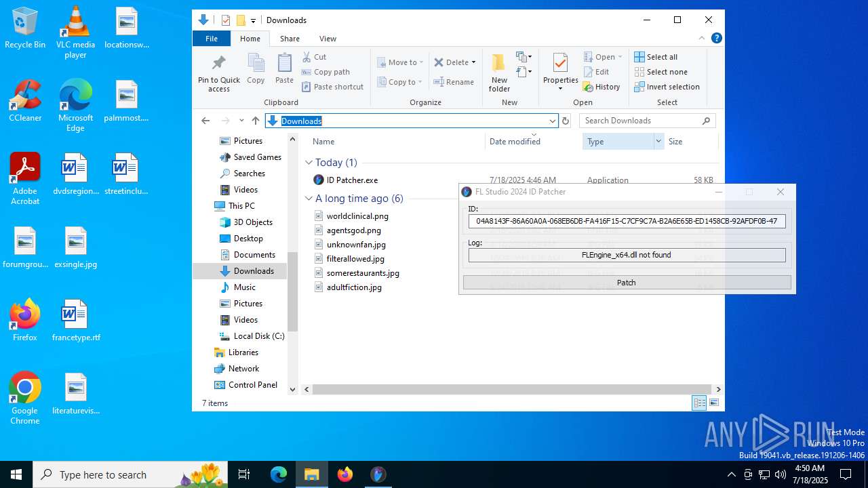Select worldclinical.png file
This screenshot has width=868, height=488.
point(351,216)
